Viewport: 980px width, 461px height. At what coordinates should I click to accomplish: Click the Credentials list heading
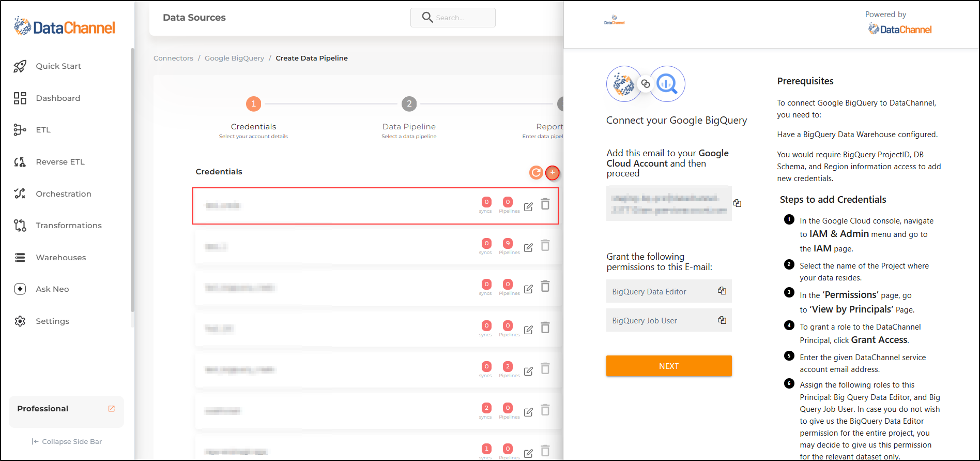click(219, 172)
